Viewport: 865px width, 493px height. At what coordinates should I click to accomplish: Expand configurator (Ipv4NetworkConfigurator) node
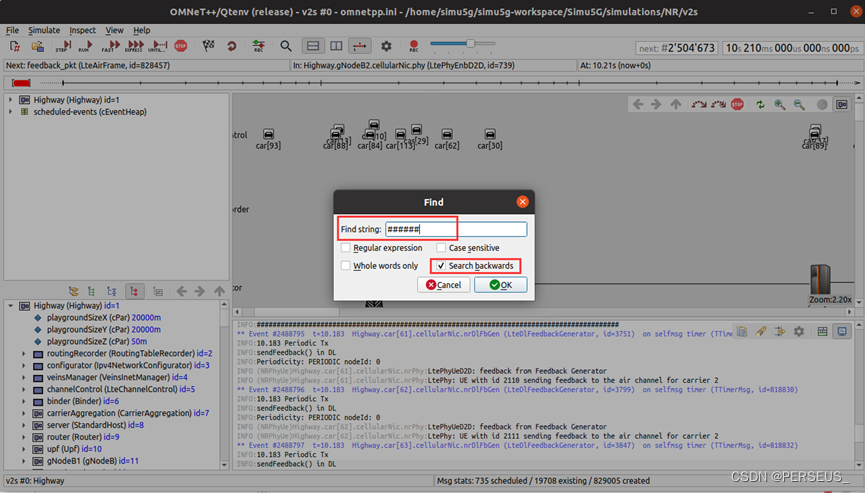point(24,365)
